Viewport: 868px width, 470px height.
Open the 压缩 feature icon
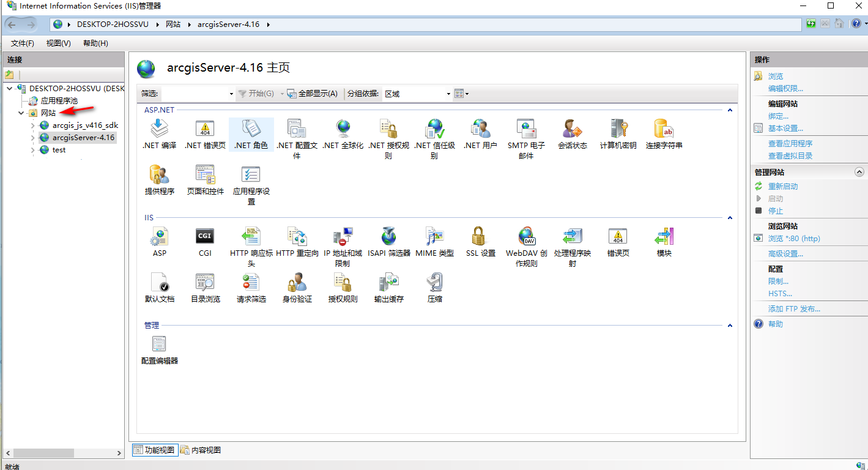(x=434, y=288)
